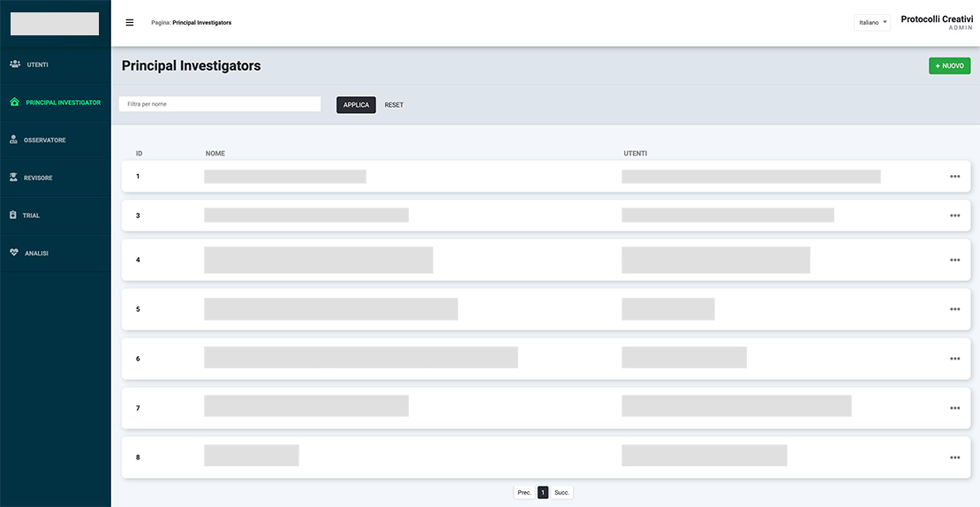Click the Revisore reviewer icon
Viewport: 980px width, 507px height.
tap(14, 178)
